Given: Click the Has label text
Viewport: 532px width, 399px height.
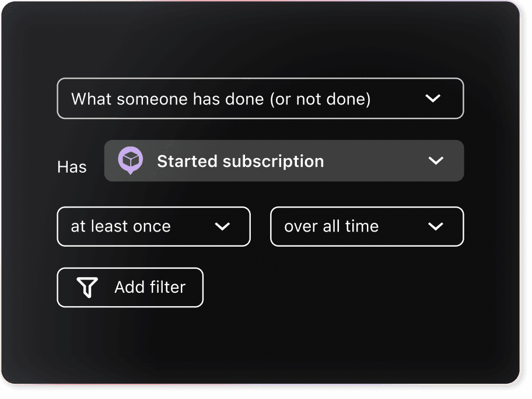Looking at the screenshot, I should pos(72,167).
